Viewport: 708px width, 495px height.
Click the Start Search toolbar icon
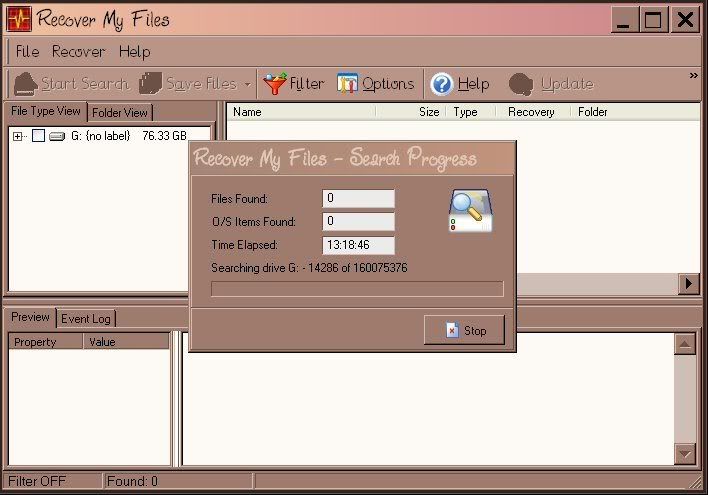[x=25, y=84]
